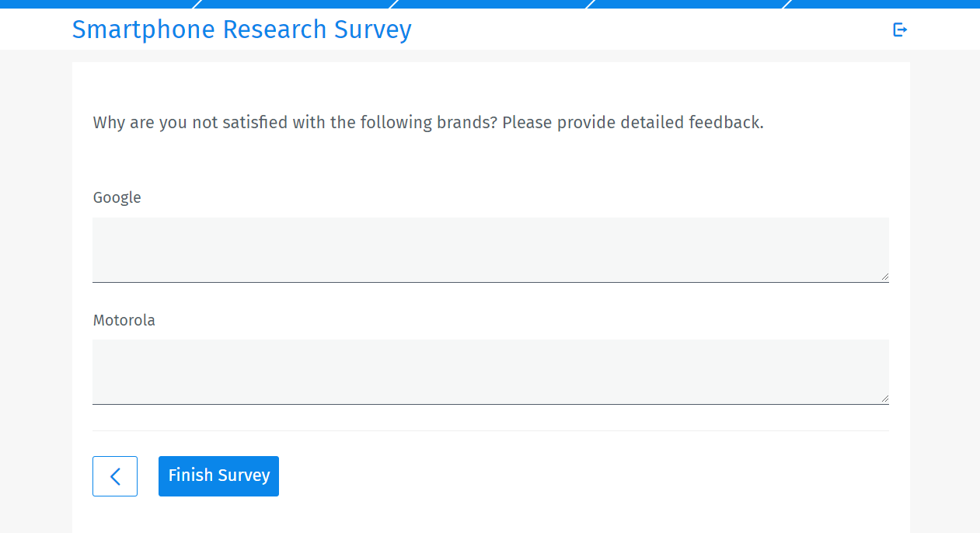Screen dimensions: 980x533
Task: Click the resize handle of the Google textbox
Action: coord(885,277)
